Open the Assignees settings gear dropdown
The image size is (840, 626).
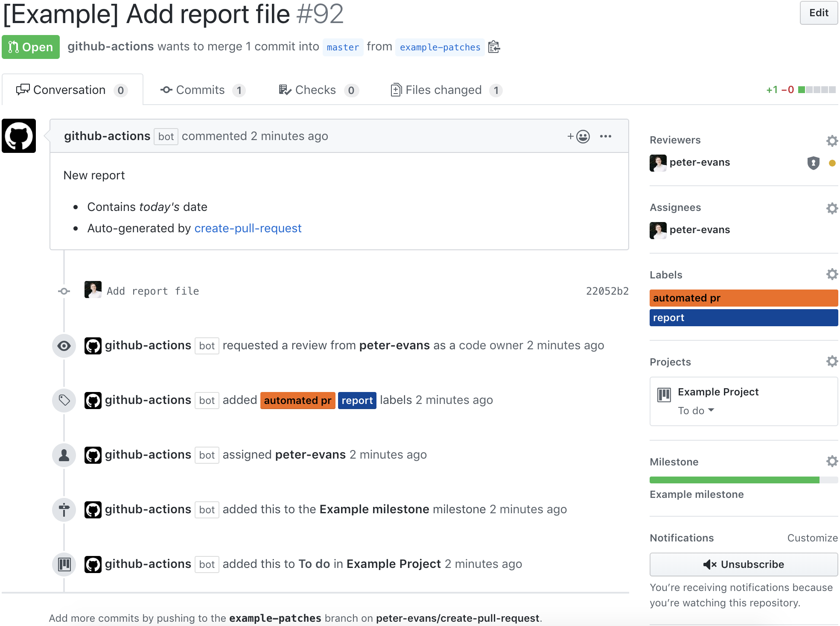point(832,208)
